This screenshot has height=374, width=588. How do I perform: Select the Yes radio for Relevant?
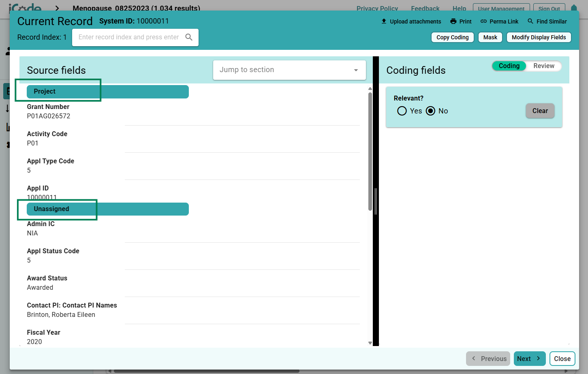pos(402,111)
